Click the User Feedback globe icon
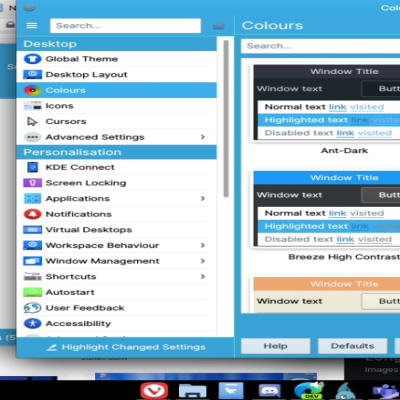 click(32, 308)
